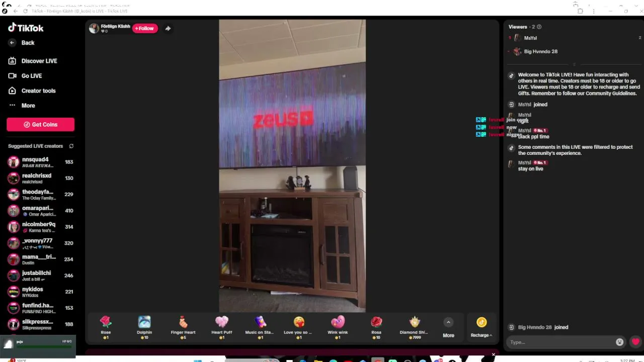
Task: Send a Dolphin gift
Action: pyautogui.click(x=144, y=327)
